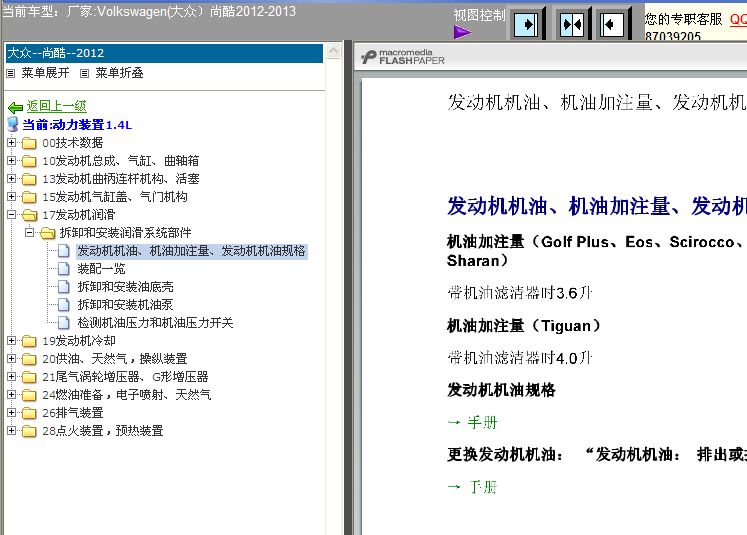The image size is (747, 535).
Task: Click 菜单折叠 to collapse all menus
Action: click(x=119, y=73)
